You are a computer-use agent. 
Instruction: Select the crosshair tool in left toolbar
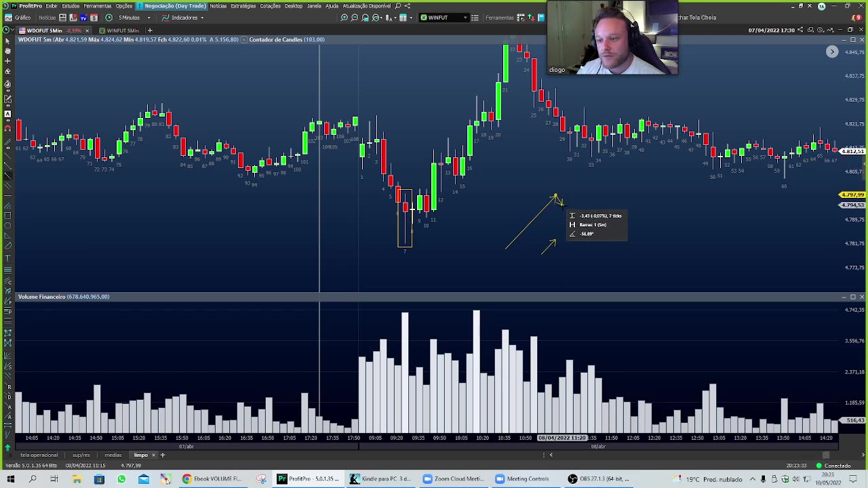pyautogui.click(x=7, y=61)
